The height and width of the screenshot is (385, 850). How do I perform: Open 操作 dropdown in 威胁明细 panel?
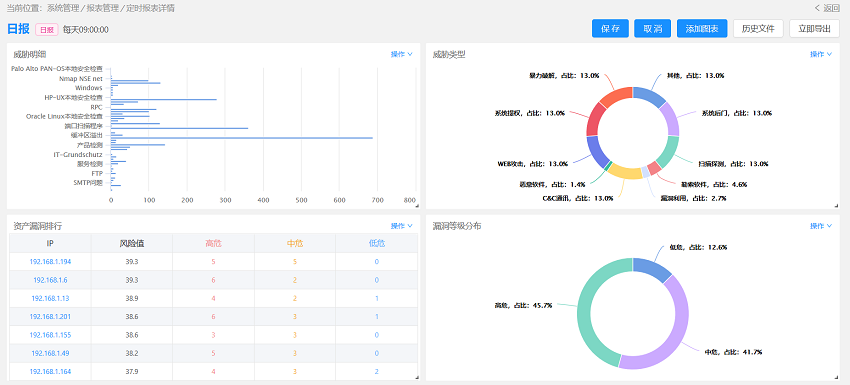(x=402, y=54)
